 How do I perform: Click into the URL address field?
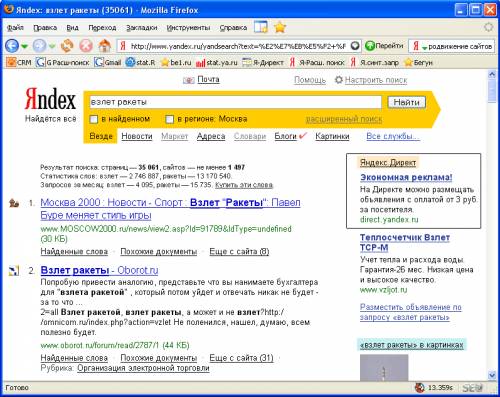point(238,46)
